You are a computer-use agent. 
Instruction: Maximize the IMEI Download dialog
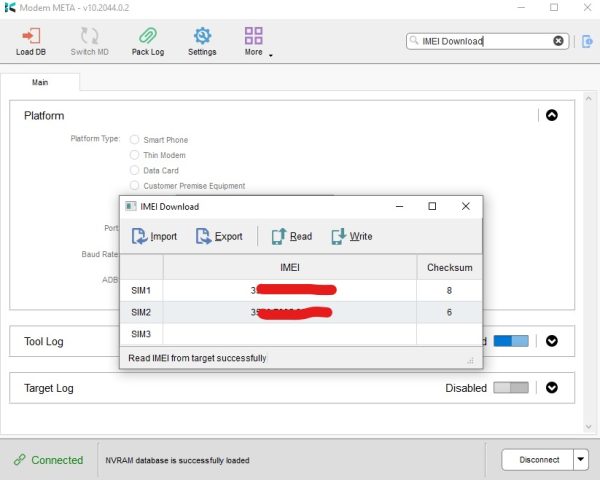[x=432, y=206]
